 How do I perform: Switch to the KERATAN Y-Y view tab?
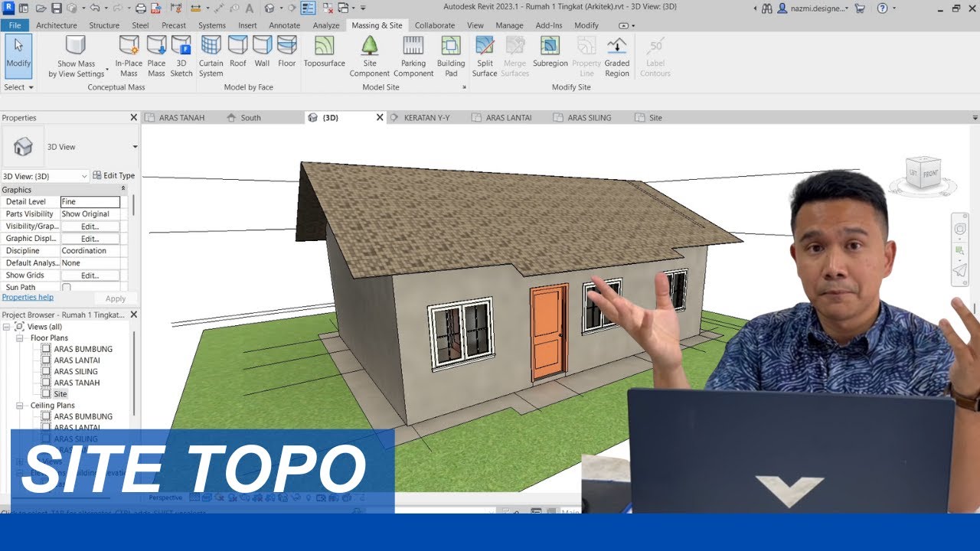pos(426,118)
